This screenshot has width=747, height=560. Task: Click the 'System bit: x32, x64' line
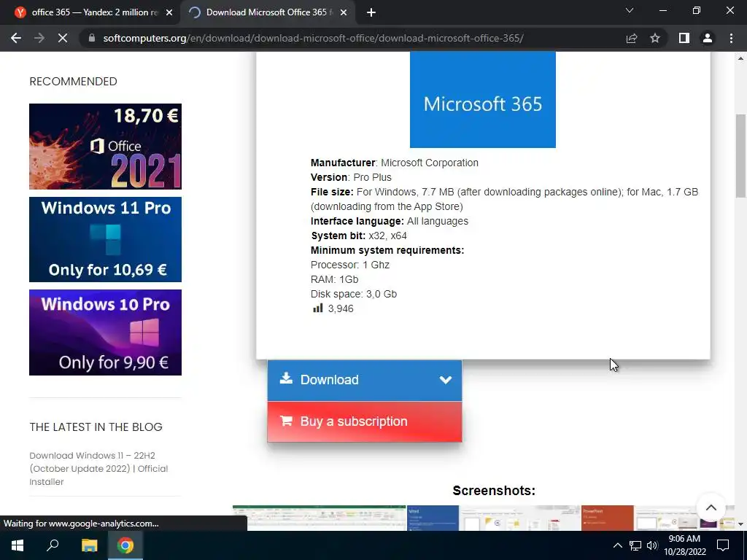point(359,236)
